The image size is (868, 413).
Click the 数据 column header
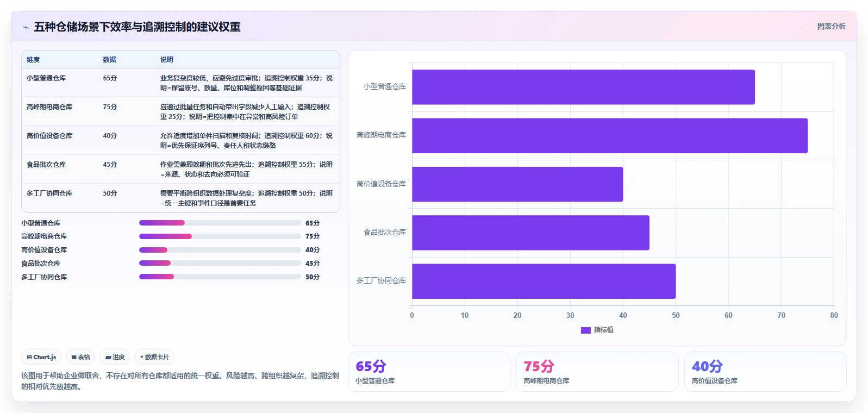[x=109, y=60]
